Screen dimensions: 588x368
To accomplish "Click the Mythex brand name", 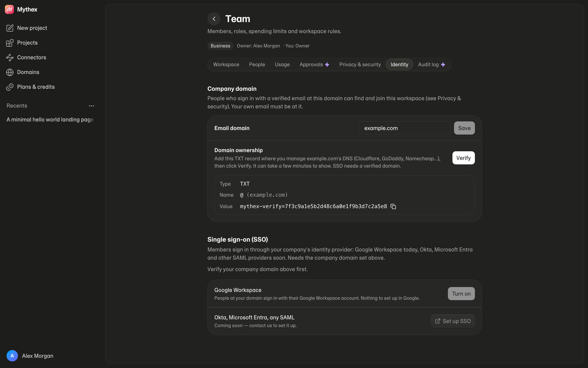I will [x=27, y=9].
